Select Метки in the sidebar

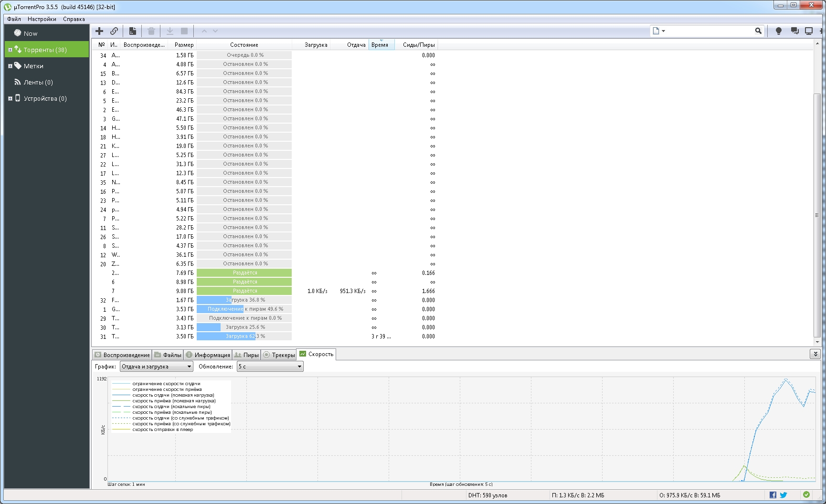point(47,66)
